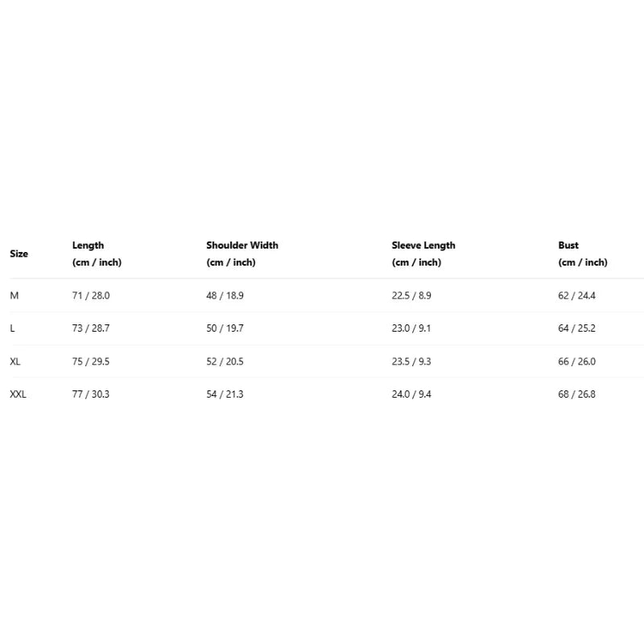The image size is (644, 644).
Task: Click the 22.5 / 8.9 sleeve length value
Action: click(411, 295)
